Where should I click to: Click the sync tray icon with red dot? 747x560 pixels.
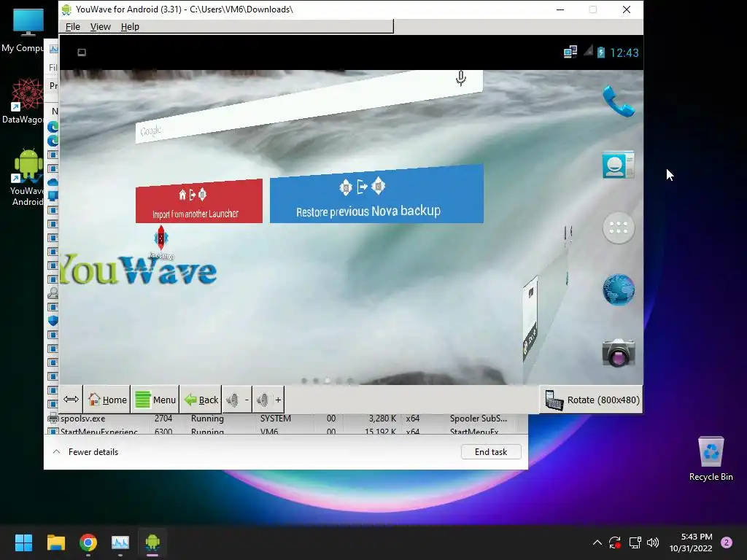coord(615,542)
